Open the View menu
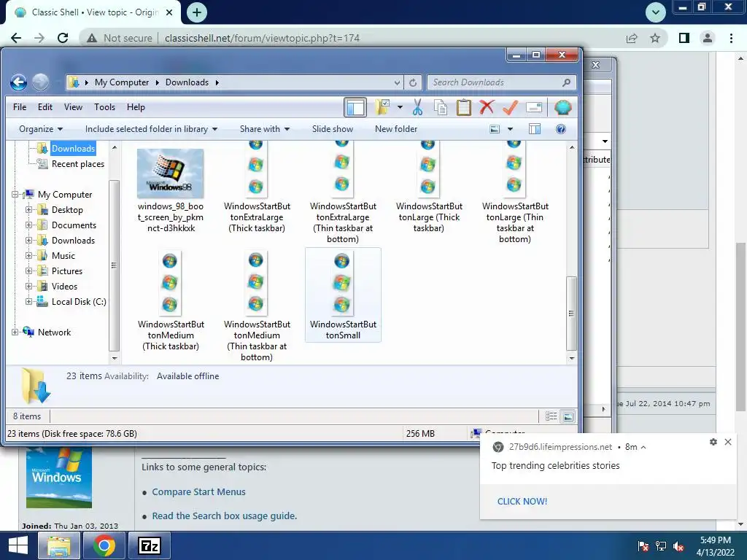Image resolution: width=747 pixels, height=560 pixels. click(x=74, y=107)
